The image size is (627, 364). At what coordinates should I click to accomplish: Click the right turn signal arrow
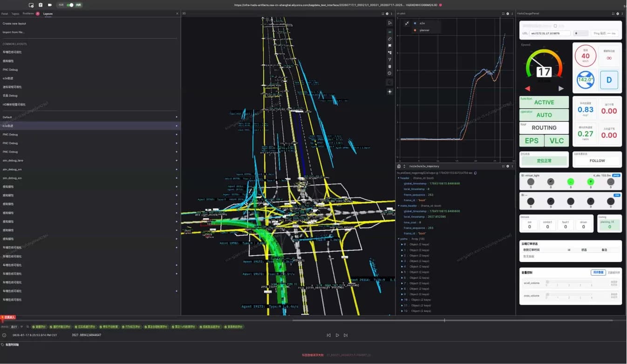tap(561, 88)
